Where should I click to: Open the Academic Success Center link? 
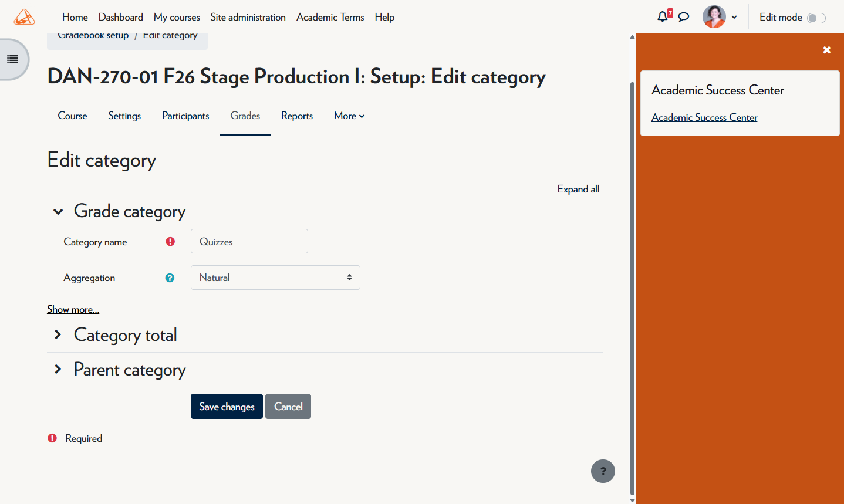tap(704, 117)
